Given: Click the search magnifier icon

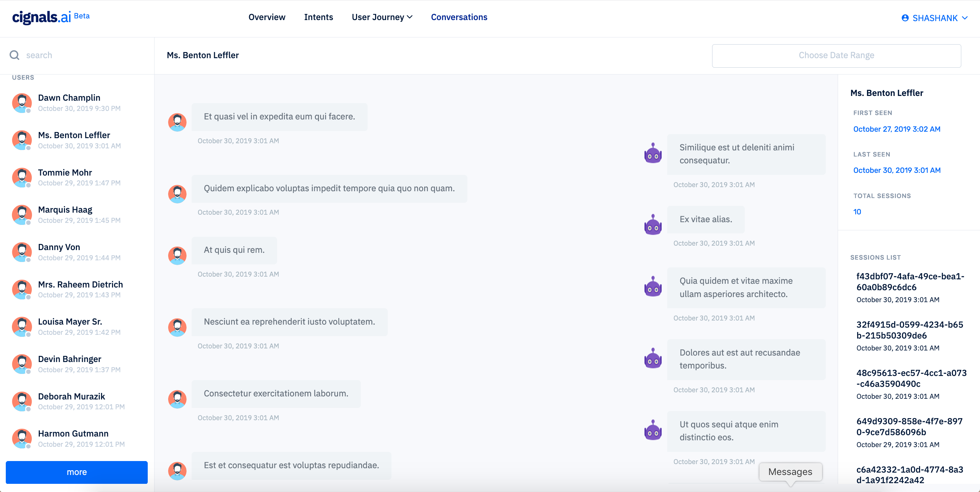Looking at the screenshot, I should tap(14, 55).
